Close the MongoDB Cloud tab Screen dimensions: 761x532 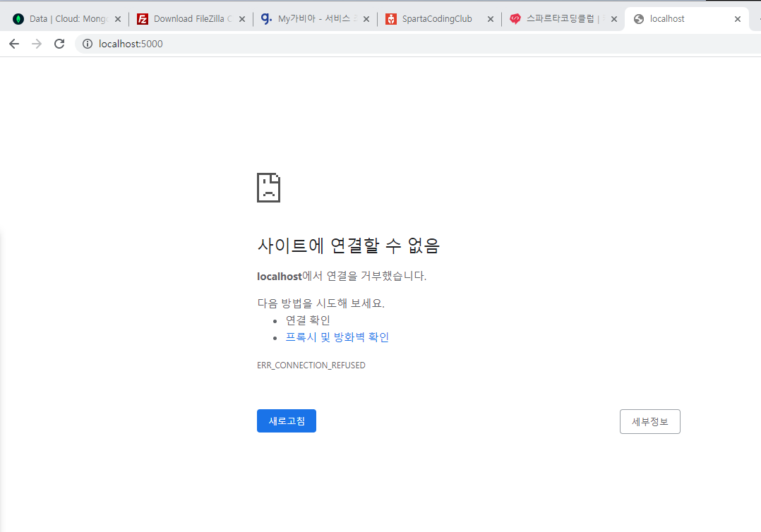click(x=117, y=19)
